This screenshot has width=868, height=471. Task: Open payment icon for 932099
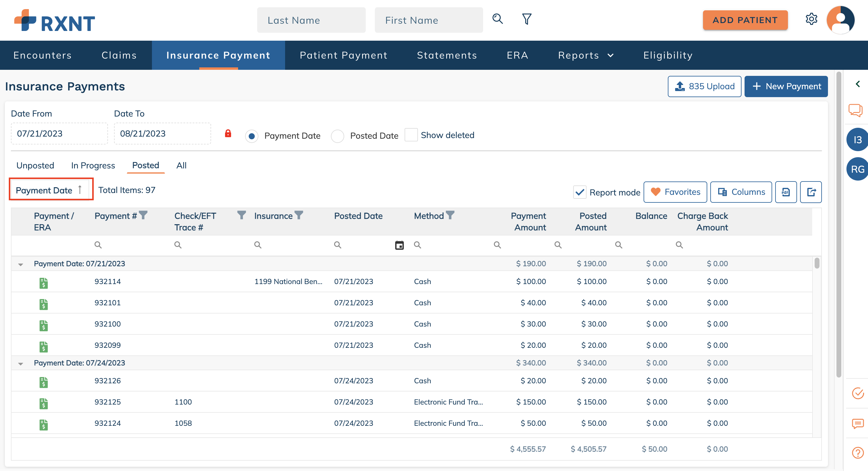point(43,347)
